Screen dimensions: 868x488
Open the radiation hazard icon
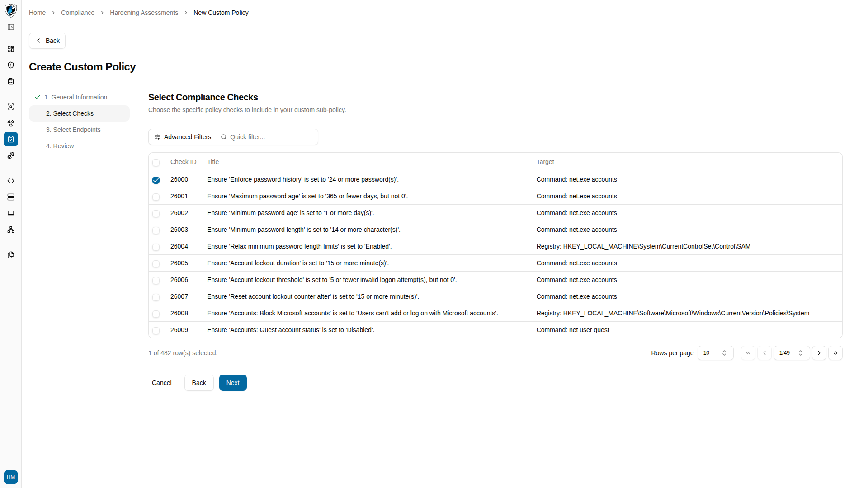[x=11, y=123]
